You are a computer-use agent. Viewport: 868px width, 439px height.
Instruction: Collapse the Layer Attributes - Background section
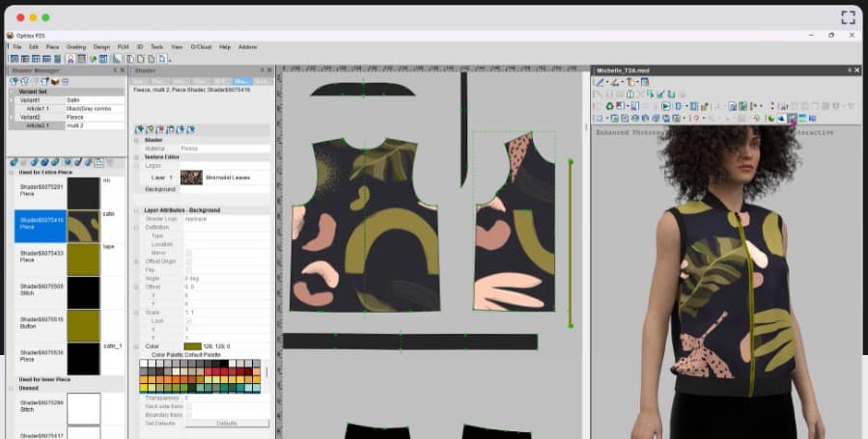pyautogui.click(x=136, y=209)
